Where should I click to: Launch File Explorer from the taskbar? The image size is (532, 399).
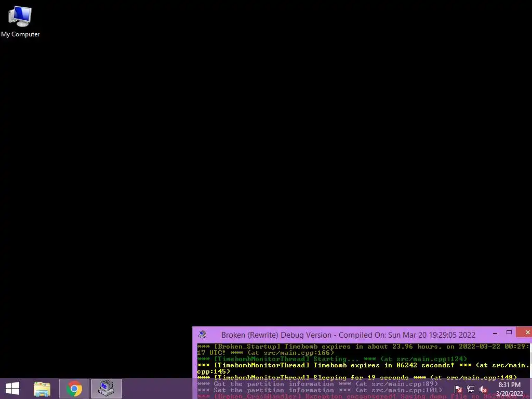tap(42, 389)
